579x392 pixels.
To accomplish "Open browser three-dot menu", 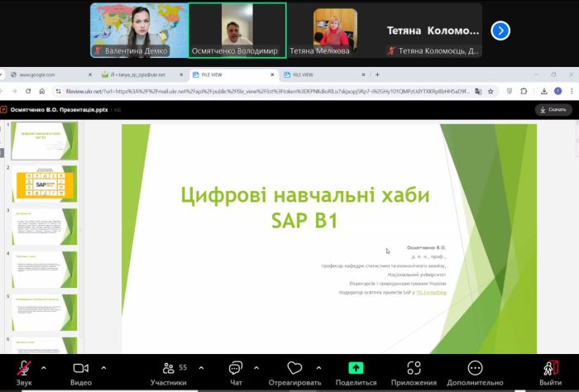I will click(572, 91).
